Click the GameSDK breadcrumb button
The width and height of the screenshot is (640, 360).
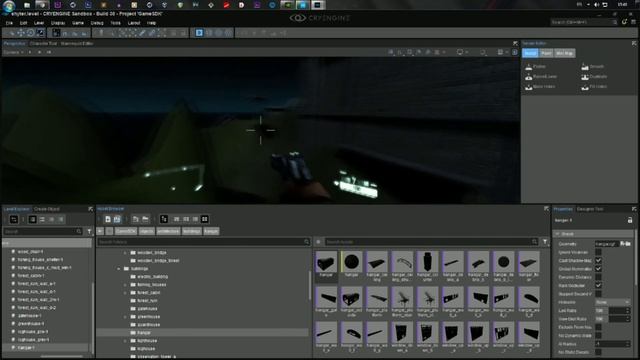(x=126, y=231)
